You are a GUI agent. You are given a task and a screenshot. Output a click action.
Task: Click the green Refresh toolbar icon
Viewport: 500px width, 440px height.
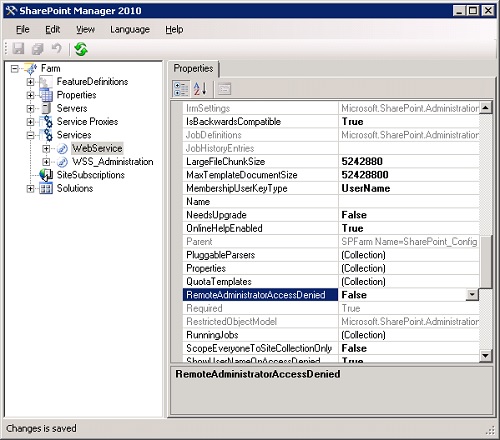click(x=81, y=49)
